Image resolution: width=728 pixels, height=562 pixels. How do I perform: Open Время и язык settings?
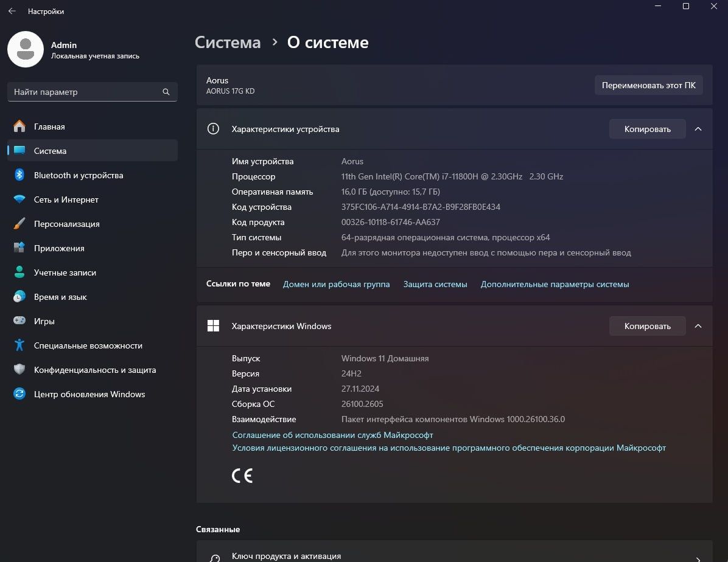93,297
